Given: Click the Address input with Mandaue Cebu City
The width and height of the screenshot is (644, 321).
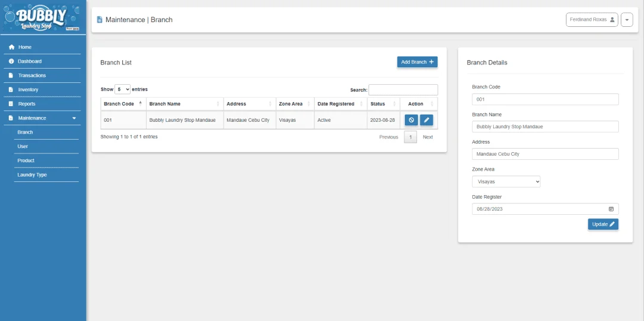Looking at the screenshot, I should click(x=545, y=154).
